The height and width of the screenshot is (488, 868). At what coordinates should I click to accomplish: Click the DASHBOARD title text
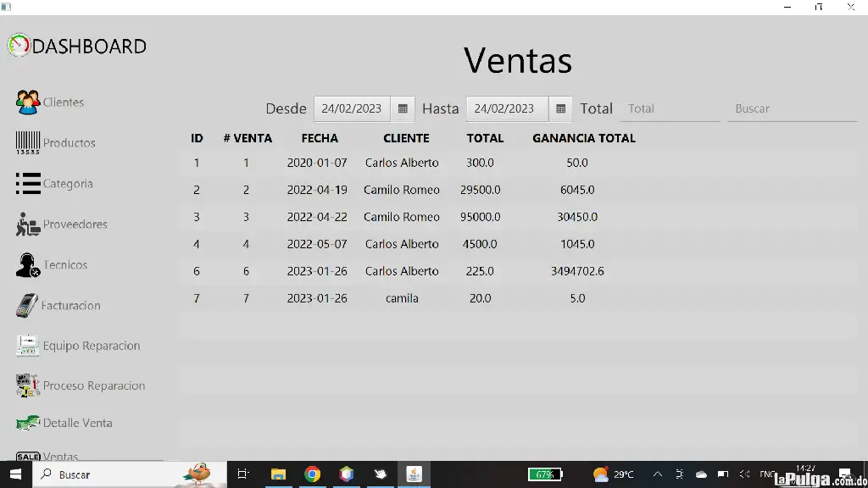click(x=89, y=46)
